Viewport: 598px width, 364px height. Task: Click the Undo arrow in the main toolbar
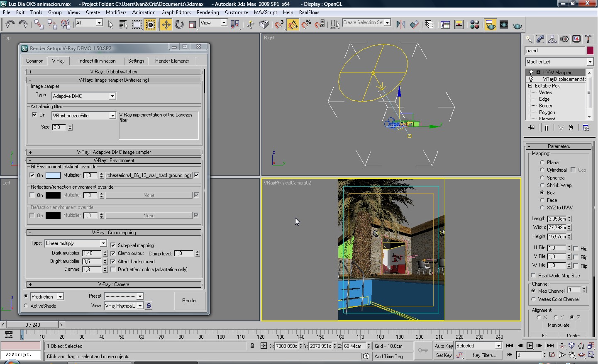10,25
